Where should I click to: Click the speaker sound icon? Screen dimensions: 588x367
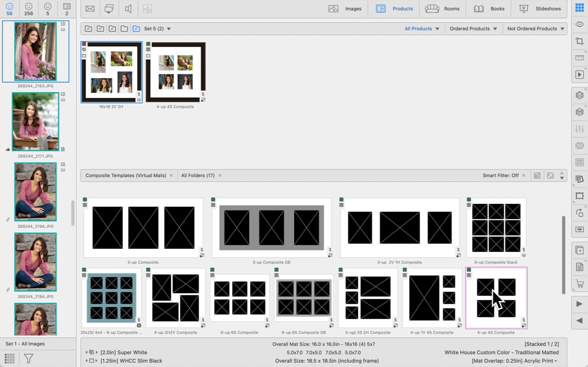128,9
